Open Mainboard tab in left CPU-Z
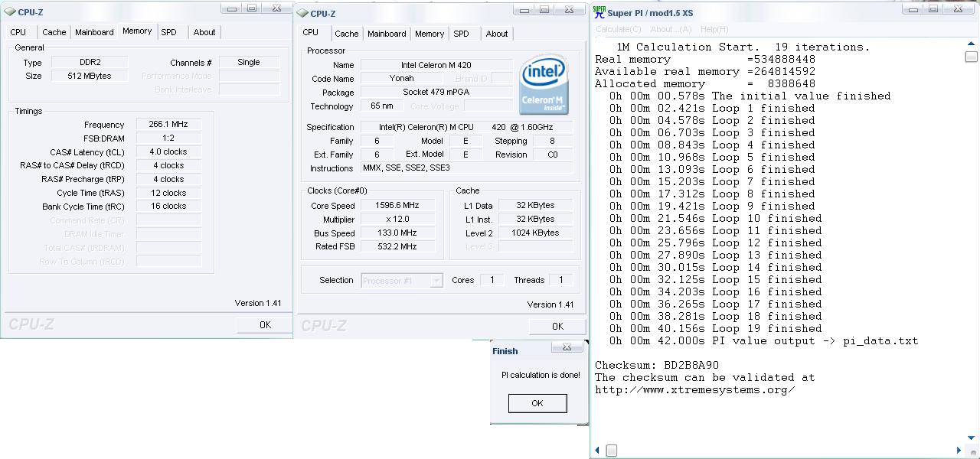The image size is (980, 459). click(94, 32)
